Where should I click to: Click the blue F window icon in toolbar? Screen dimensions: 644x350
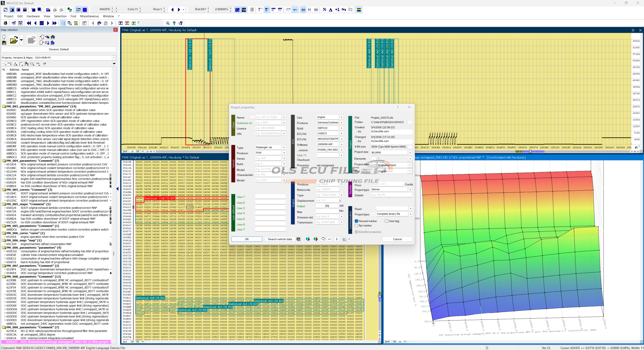[x=120, y=23]
